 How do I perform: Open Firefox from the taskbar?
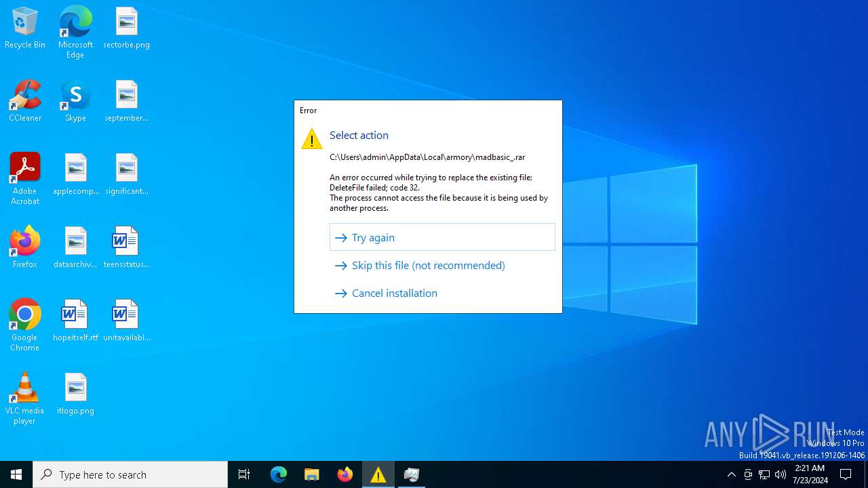[345, 474]
